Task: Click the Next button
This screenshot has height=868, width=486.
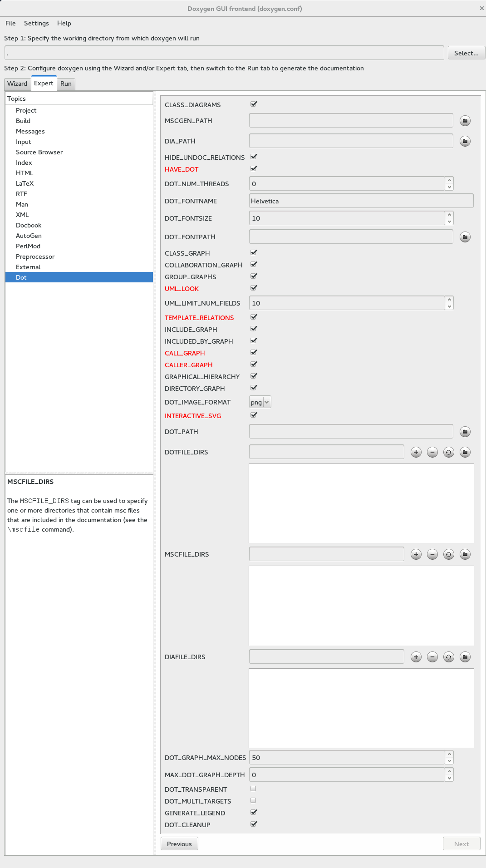Action: [x=461, y=844]
